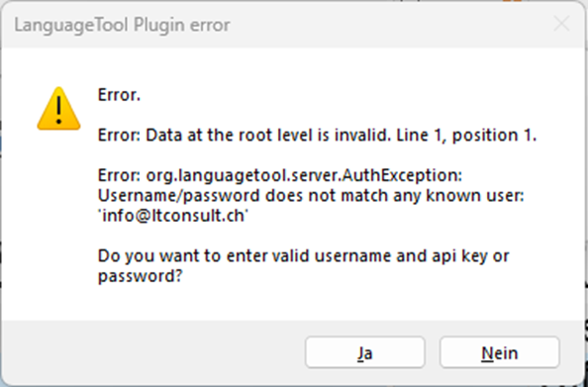Click the word 'invalid.' in the message
This screenshot has height=387, width=588.
click(x=363, y=135)
